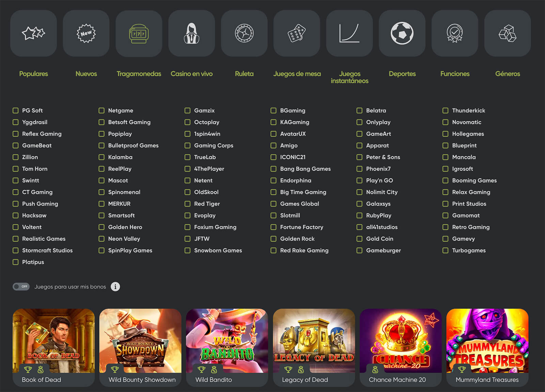
Task: Open the Deportes soccer ball icon
Action: [x=402, y=33]
